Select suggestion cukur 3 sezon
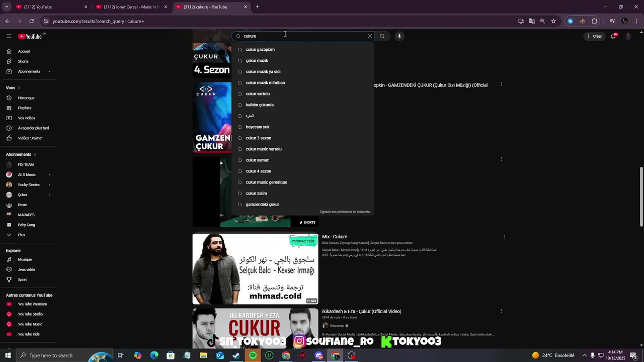The image size is (644, 362). point(303,138)
